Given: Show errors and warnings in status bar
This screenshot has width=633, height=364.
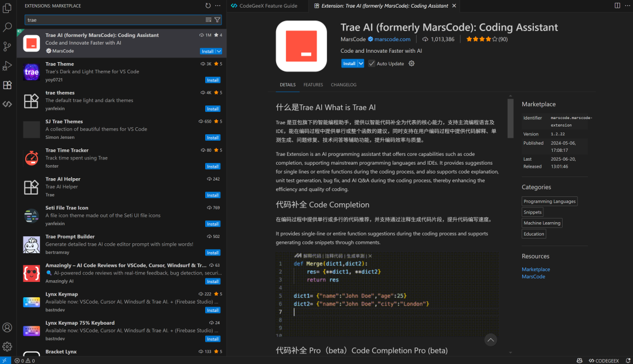Looking at the screenshot, I should 25,360.
